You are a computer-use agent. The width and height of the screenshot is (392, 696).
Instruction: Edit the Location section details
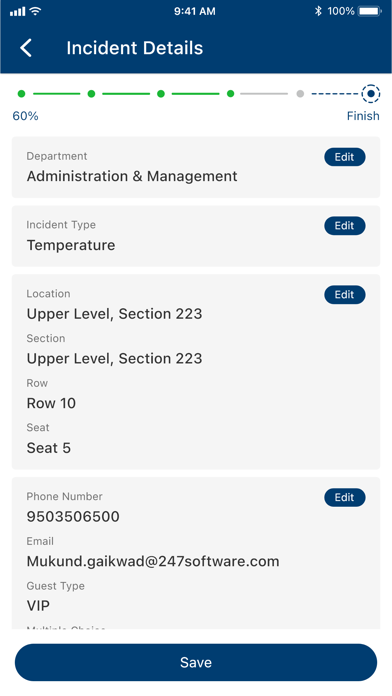point(344,295)
